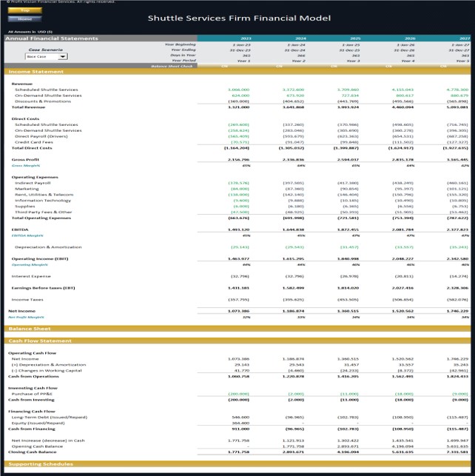Open the Case Scenario dropdown arrow
The width and height of the screenshot is (475, 476).
tap(63, 56)
